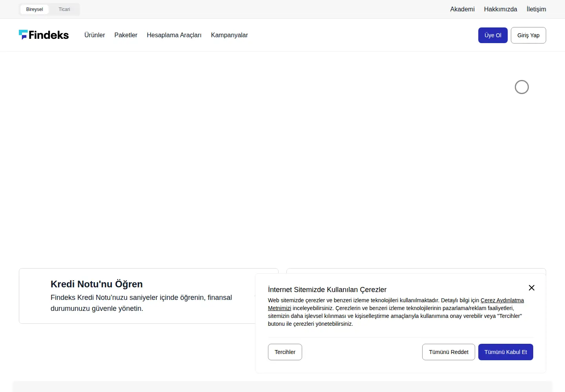Reject all cookies with Tümünü Reddet

point(448,352)
